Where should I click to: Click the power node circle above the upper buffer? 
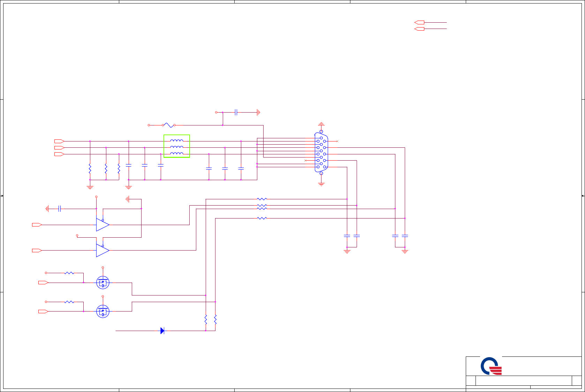(x=96, y=197)
